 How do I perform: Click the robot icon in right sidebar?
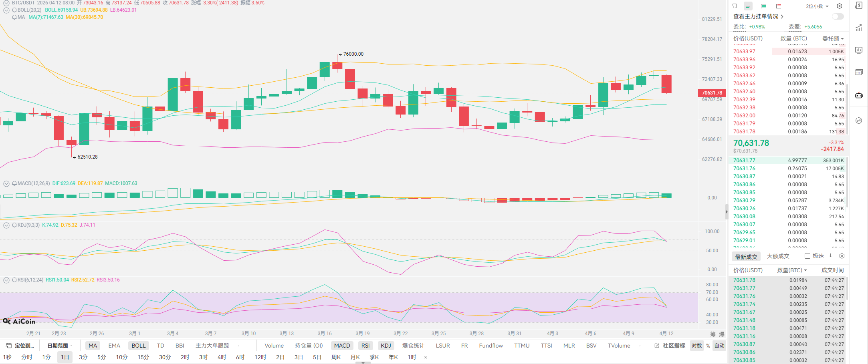[859, 95]
